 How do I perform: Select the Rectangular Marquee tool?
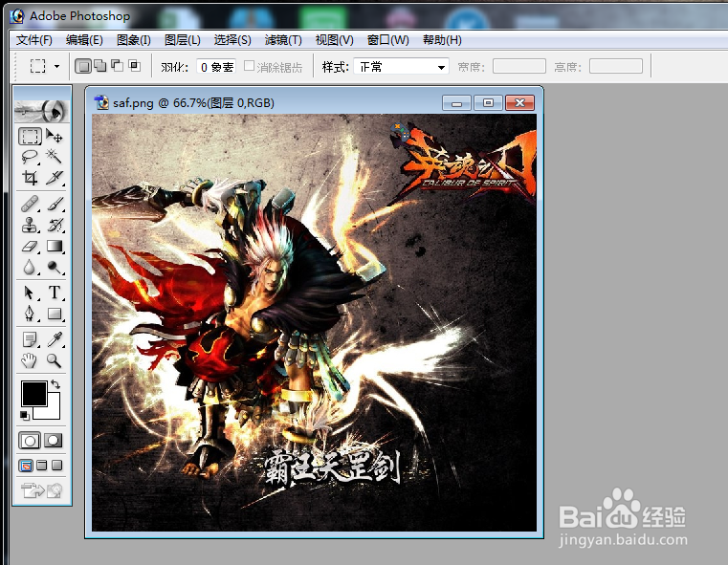(x=31, y=137)
